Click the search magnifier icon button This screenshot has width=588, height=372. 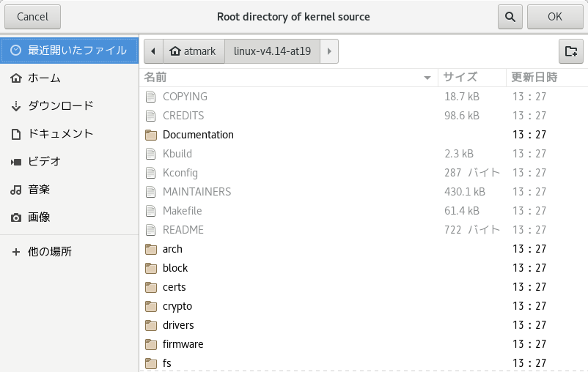pyautogui.click(x=510, y=17)
